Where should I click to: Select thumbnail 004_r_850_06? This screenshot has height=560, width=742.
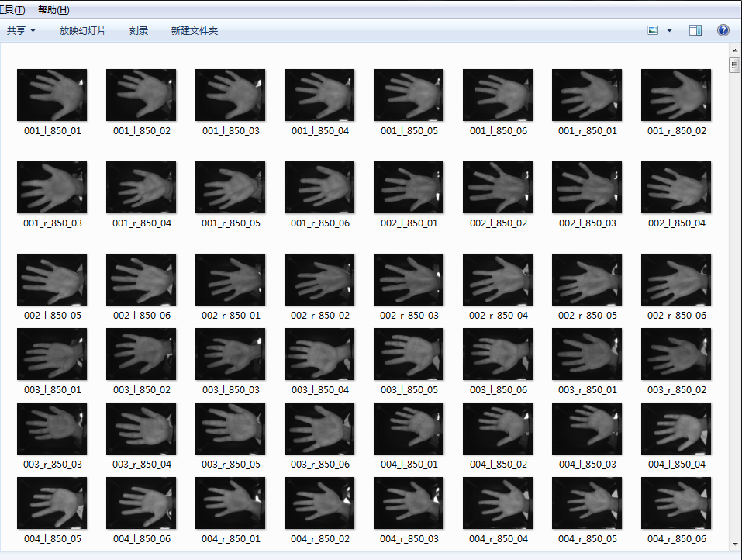[x=676, y=503]
